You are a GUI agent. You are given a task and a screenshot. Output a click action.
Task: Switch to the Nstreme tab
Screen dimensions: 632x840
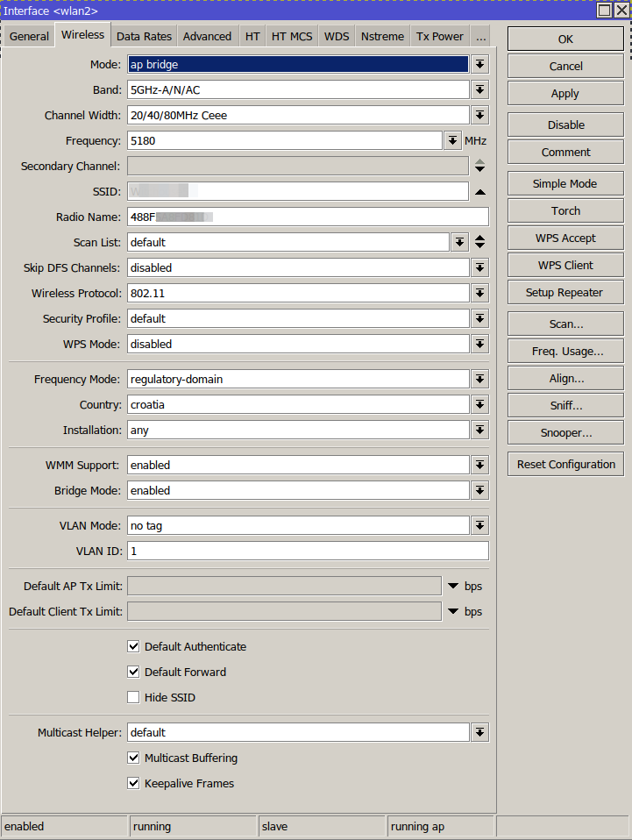(x=382, y=37)
